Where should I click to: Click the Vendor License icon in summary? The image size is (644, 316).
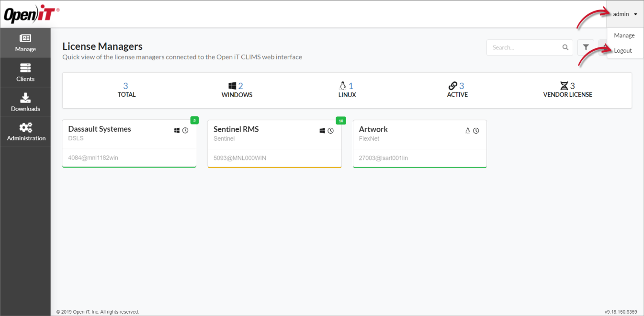click(x=564, y=86)
